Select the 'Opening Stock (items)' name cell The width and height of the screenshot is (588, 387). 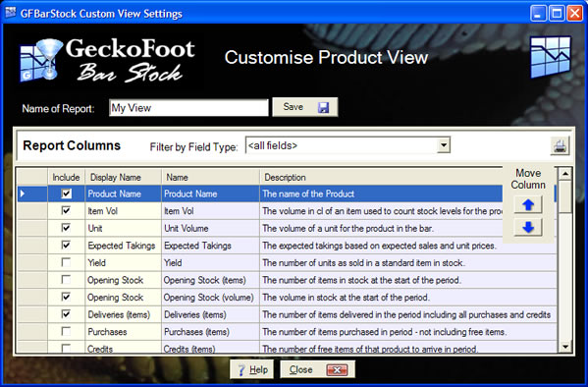[x=210, y=280]
